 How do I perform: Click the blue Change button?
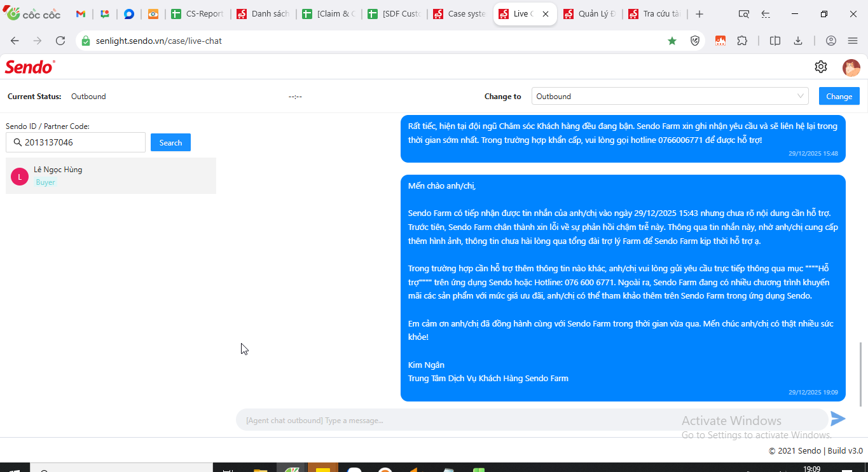(839, 97)
